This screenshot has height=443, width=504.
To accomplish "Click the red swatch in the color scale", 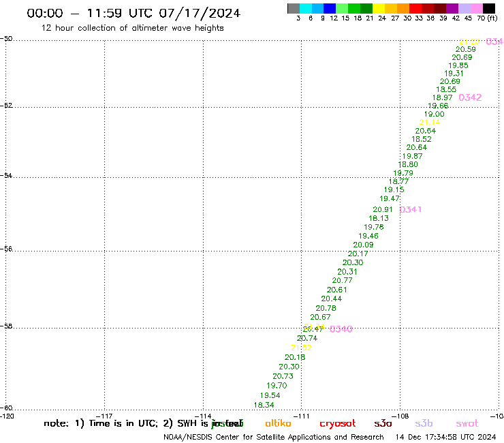I will [x=415, y=8].
